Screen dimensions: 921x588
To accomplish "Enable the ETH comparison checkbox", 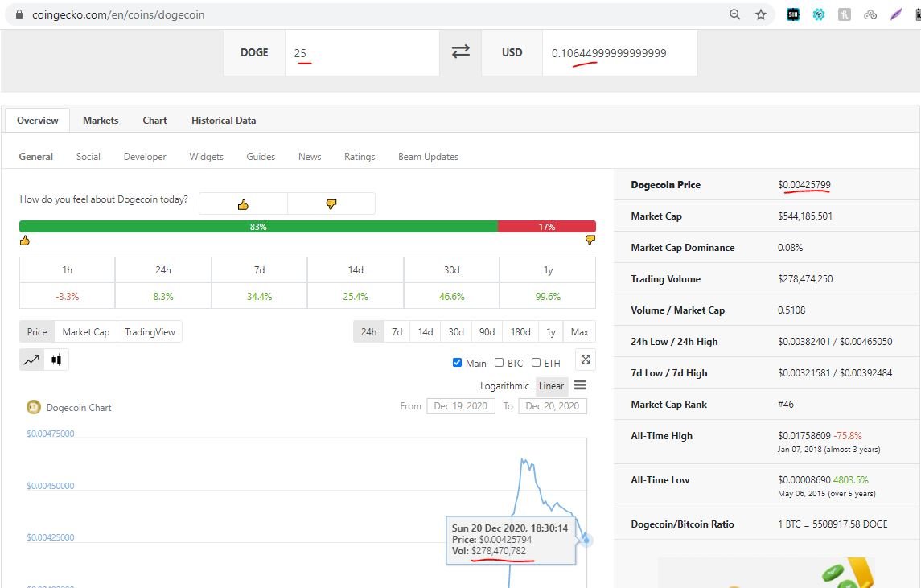I will (x=537, y=363).
